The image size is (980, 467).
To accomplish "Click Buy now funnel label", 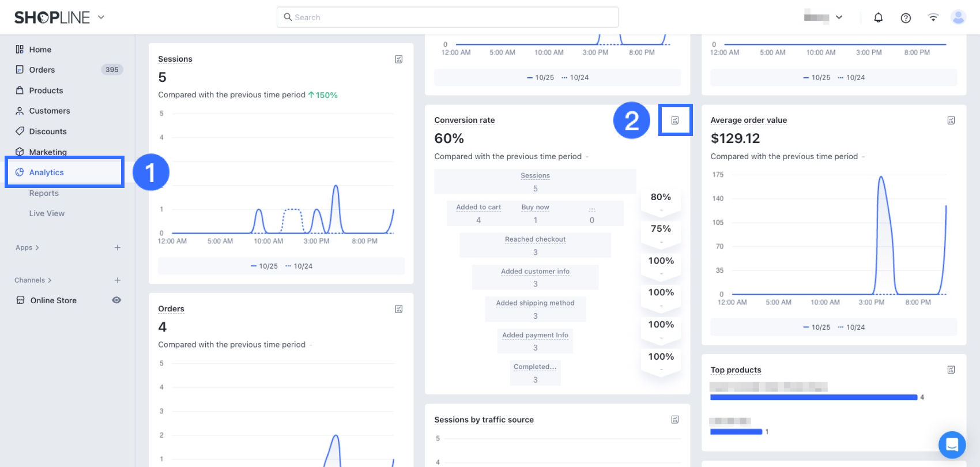I will [x=535, y=207].
